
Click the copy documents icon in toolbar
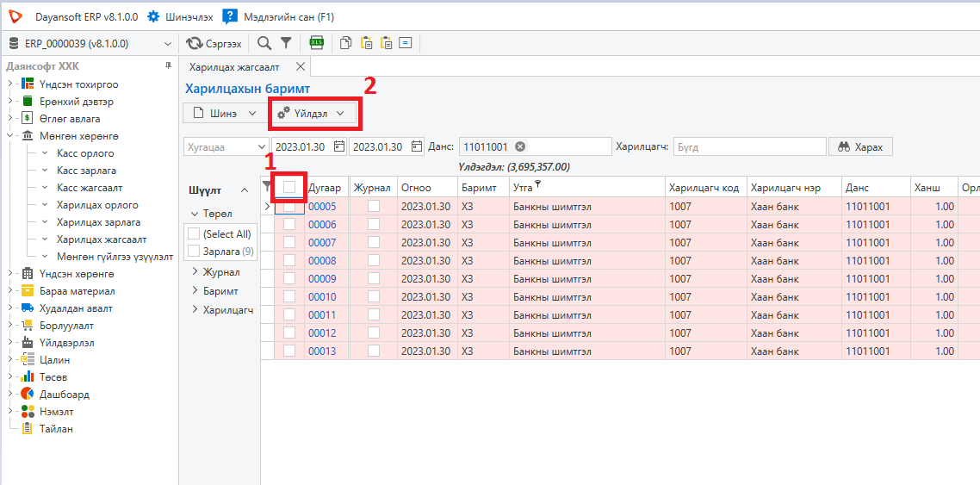coord(345,43)
